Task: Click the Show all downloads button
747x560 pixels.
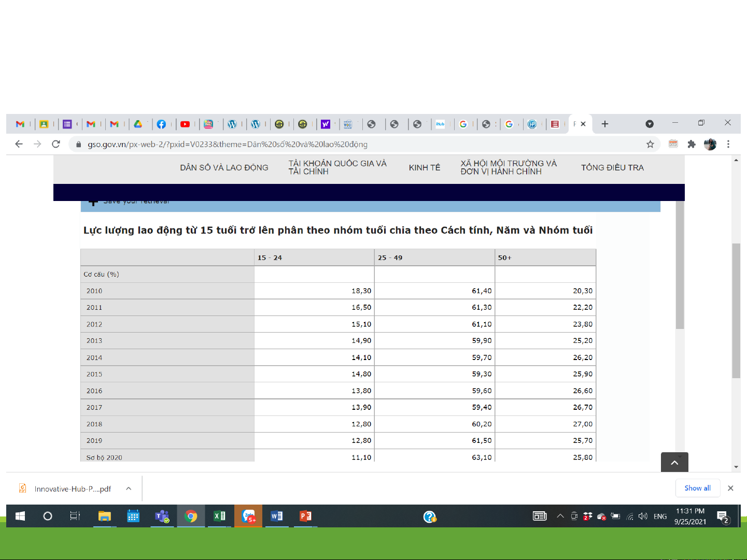Action: (x=697, y=488)
